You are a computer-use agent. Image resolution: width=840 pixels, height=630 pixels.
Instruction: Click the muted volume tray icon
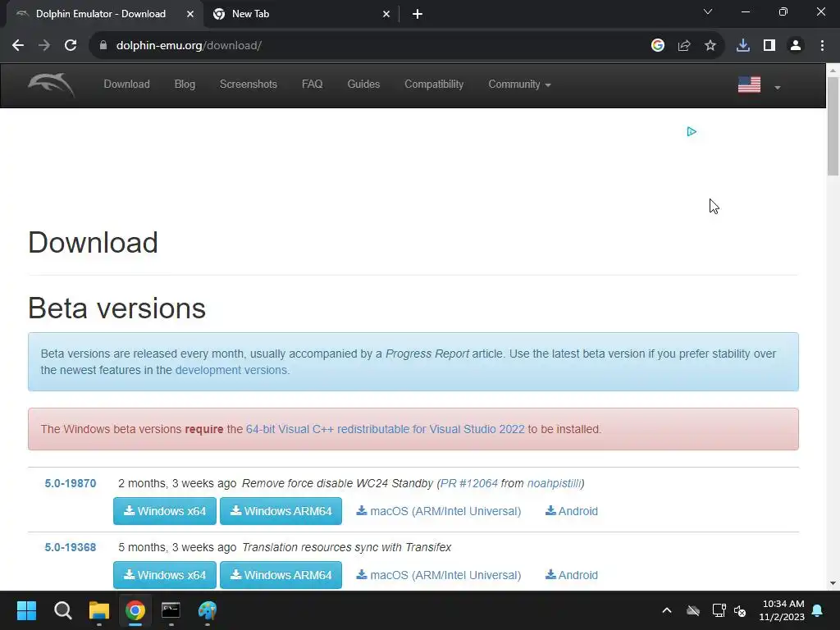(x=741, y=610)
